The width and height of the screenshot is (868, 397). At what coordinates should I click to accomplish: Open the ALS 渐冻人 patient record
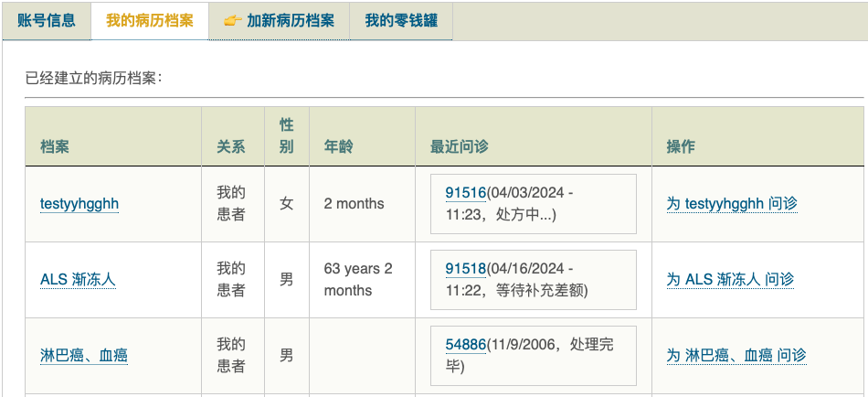[78, 279]
